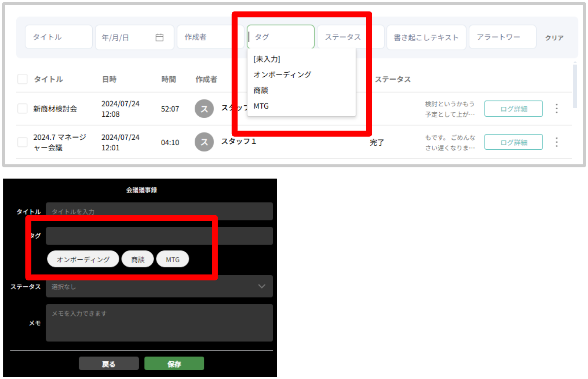Check the 新商材検討会 row checkbox
588x379 pixels.
point(23,109)
